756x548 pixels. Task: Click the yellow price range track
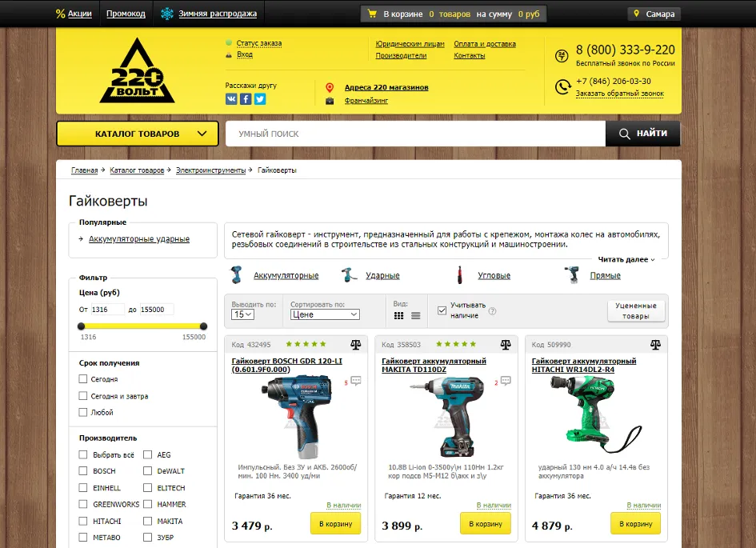tap(142, 326)
